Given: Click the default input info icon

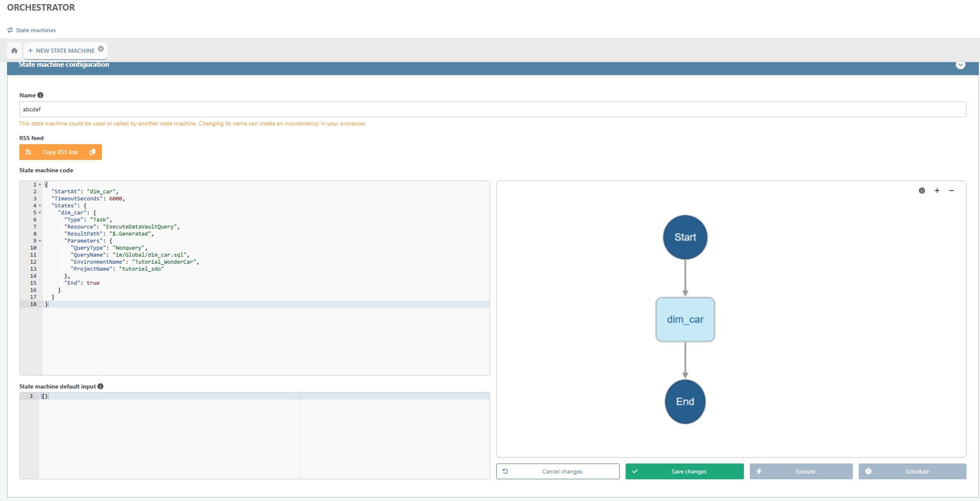Looking at the screenshot, I should pos(101,386).
